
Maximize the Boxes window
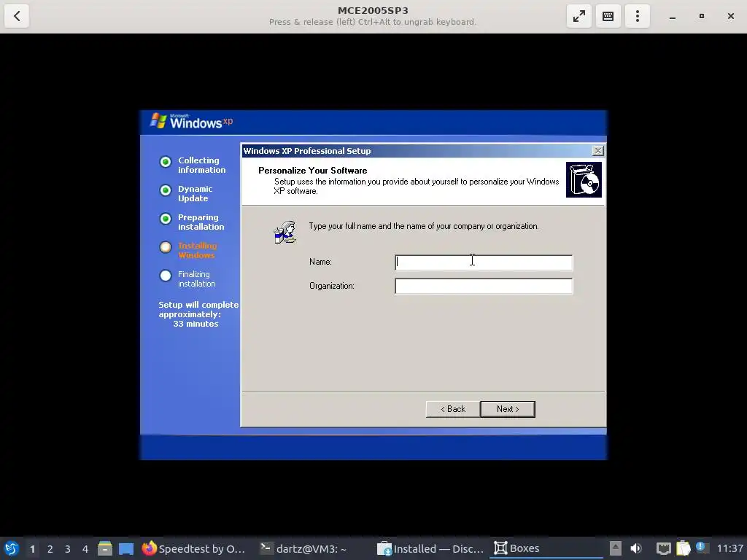click(701, 16)
